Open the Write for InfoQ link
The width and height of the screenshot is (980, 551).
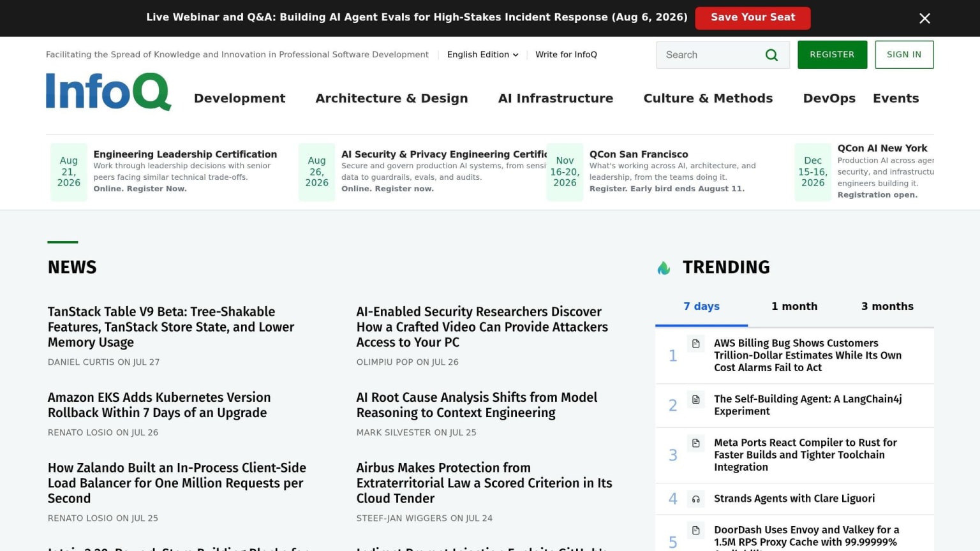566,55
